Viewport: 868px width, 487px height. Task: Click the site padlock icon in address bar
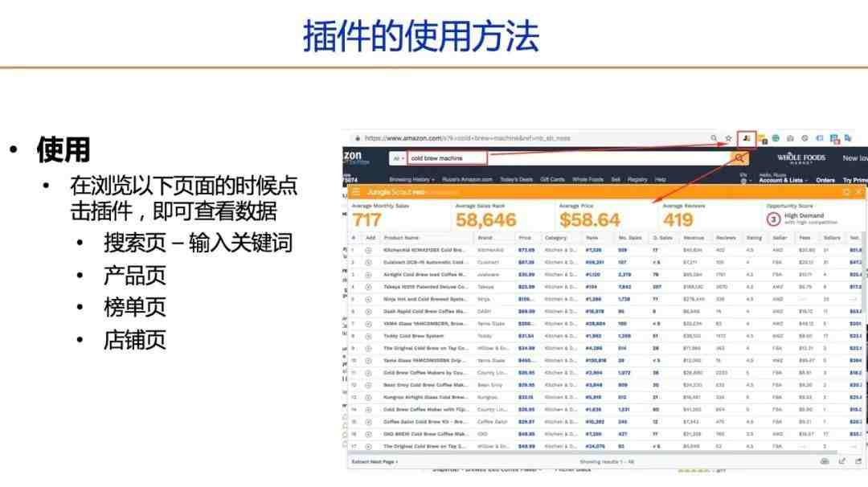[x=358, y=138]
